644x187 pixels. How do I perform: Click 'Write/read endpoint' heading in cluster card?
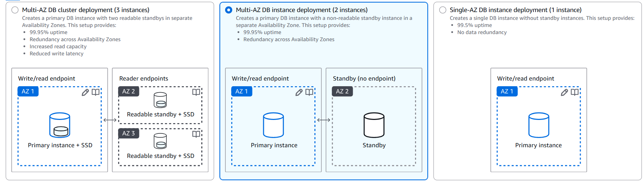(47, 78)
